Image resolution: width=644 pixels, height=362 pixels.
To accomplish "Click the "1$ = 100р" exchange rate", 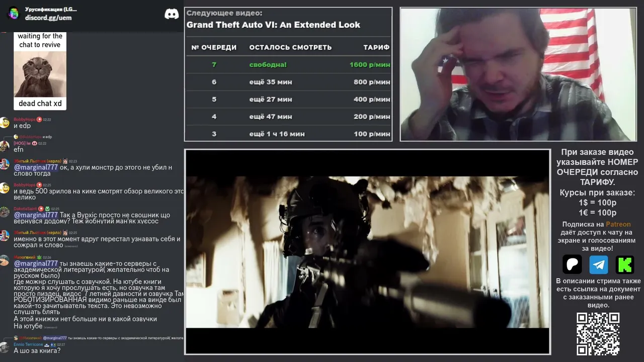I will pos(598,203).
